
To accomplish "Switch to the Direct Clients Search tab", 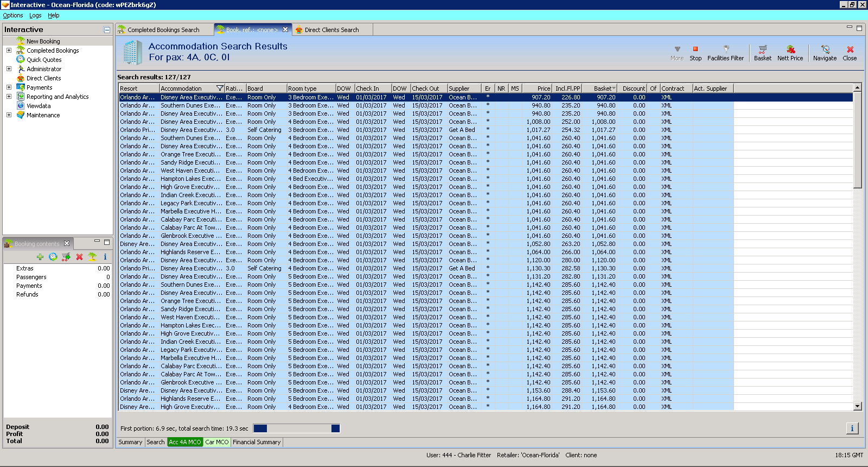I will (x=331, y=30).
